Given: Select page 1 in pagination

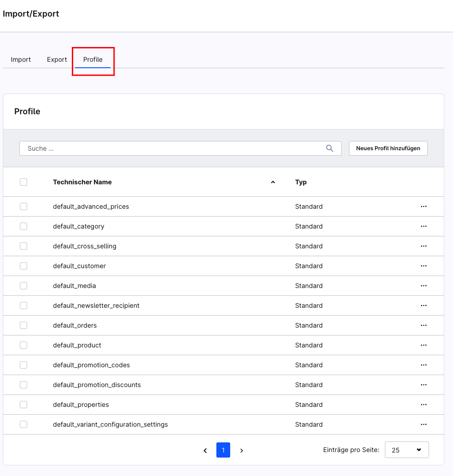Looking at the screenshot, I should tap(223, 450).
